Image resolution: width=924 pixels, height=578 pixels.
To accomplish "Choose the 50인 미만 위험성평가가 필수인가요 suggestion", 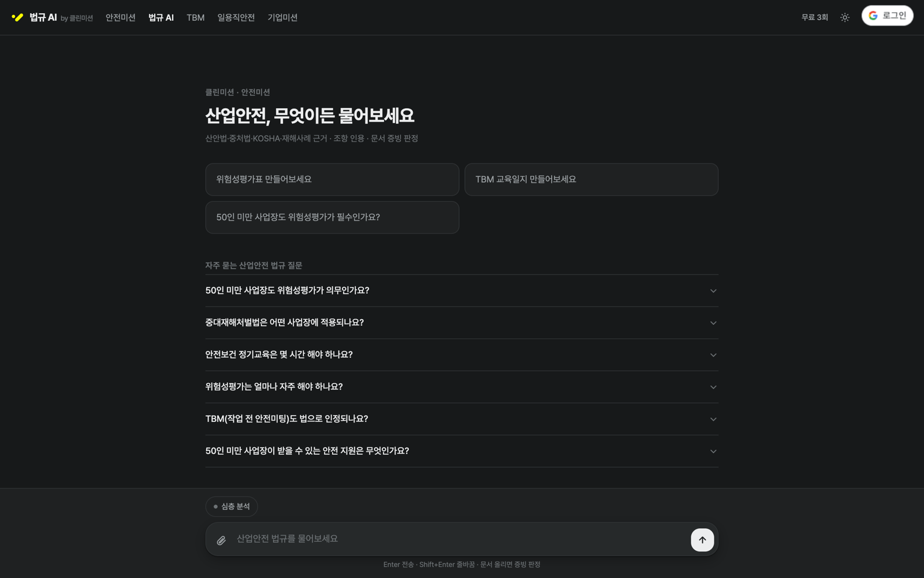I will [x=332, y=217].
